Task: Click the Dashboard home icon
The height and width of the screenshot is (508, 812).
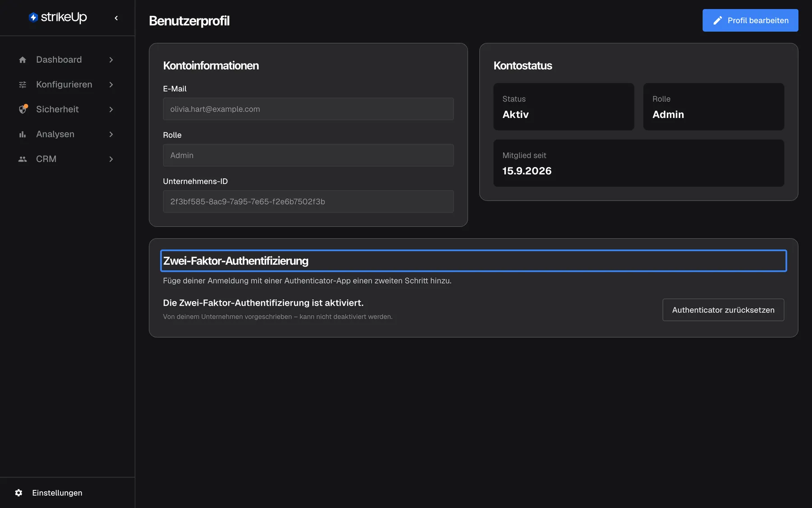Action: tap(23, 60)
